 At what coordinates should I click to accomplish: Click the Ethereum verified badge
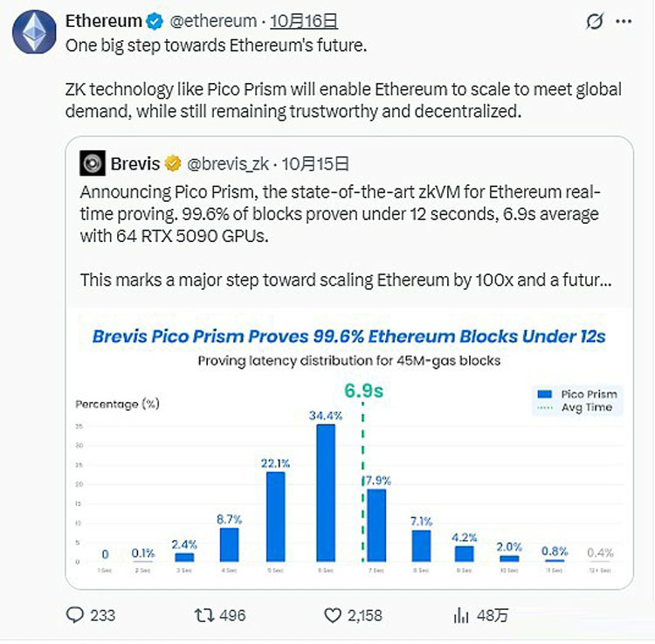154,21
